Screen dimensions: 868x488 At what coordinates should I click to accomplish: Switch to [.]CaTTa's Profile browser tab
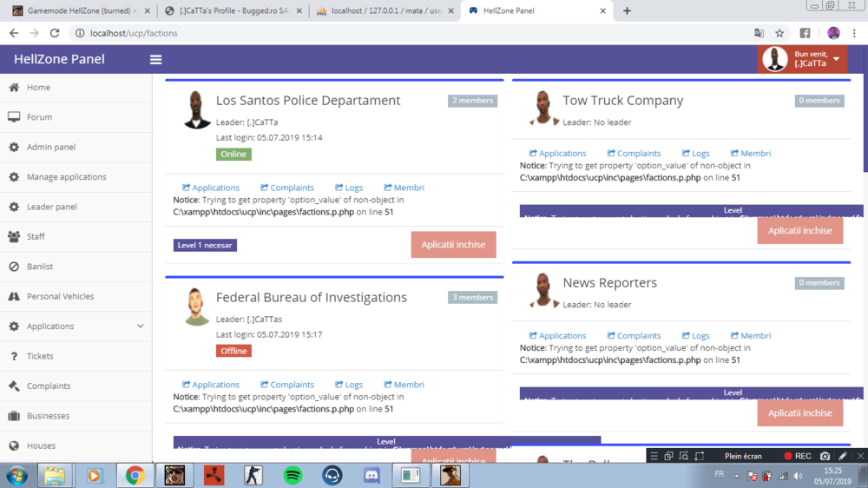(x=233, y=11)
